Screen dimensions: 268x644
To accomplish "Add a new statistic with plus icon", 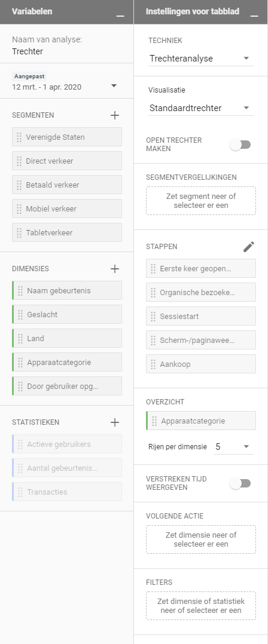I will click(x=115, y=422).
